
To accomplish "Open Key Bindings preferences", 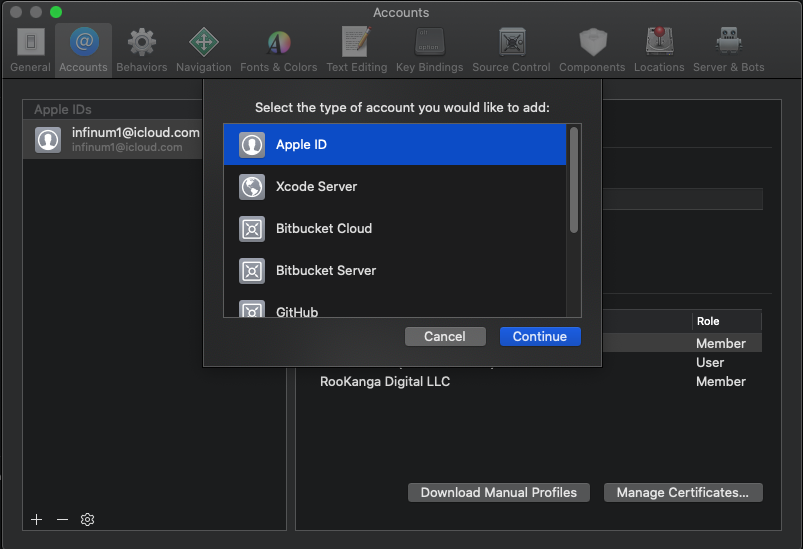I will pos(429,50).
